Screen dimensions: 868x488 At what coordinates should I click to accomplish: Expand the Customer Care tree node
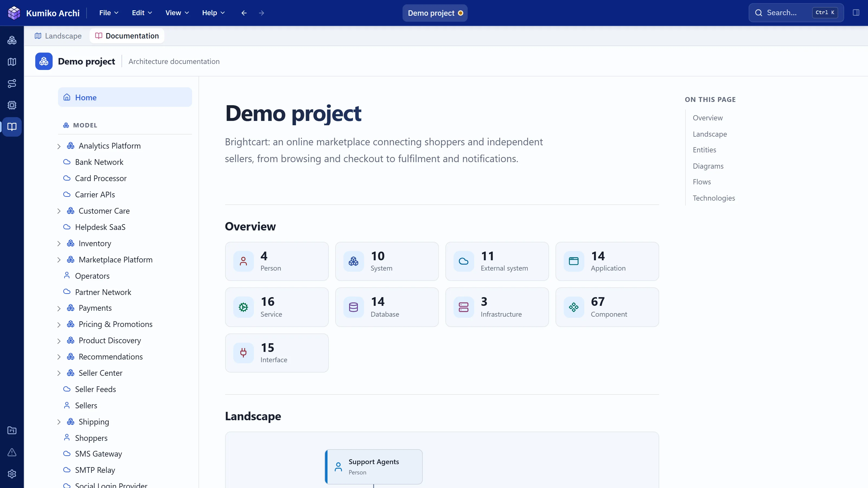[x=59, y=211]
